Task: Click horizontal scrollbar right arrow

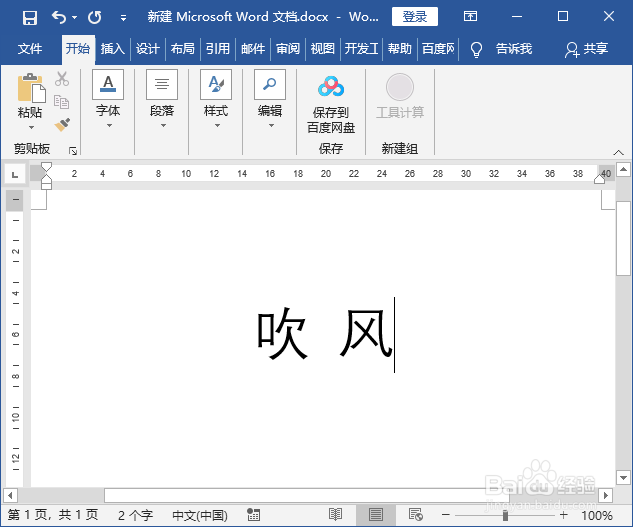Action: 606,495
